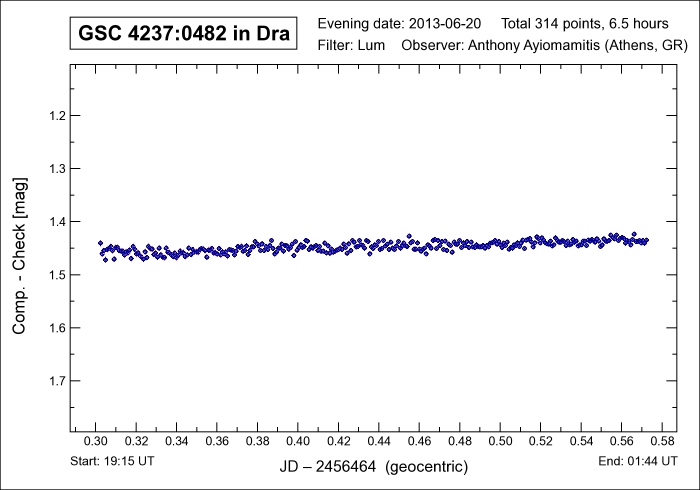
Task: Click the 0.30 tick label on x-axis
Action: tap(96, 442)
